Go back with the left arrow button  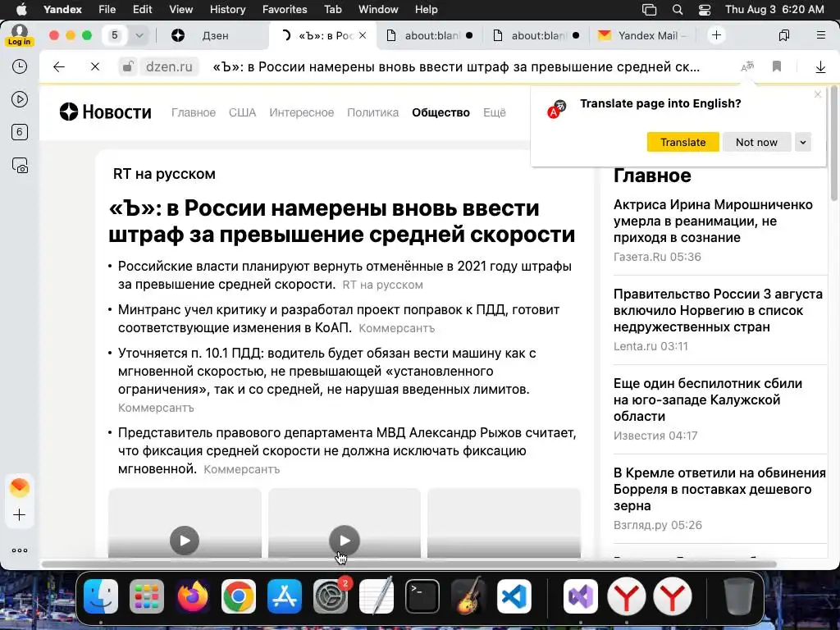point(59,67)
